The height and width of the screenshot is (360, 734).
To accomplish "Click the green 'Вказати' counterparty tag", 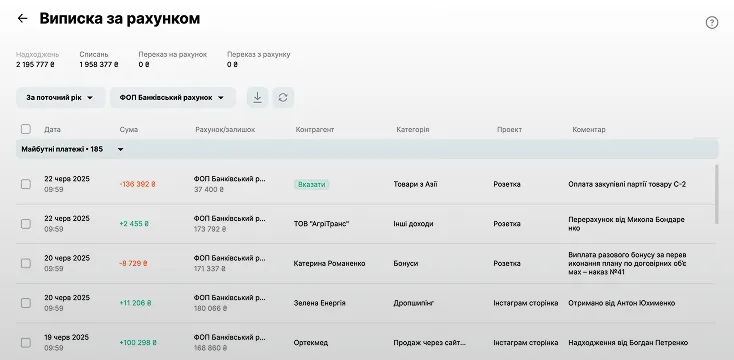I will click(x=311, y=184).
